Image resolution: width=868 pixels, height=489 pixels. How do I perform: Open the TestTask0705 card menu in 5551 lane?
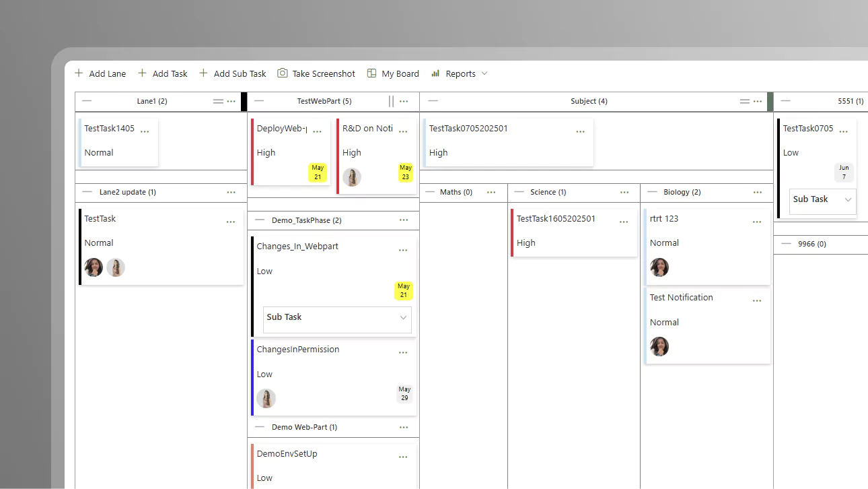[x=844, y=131]
